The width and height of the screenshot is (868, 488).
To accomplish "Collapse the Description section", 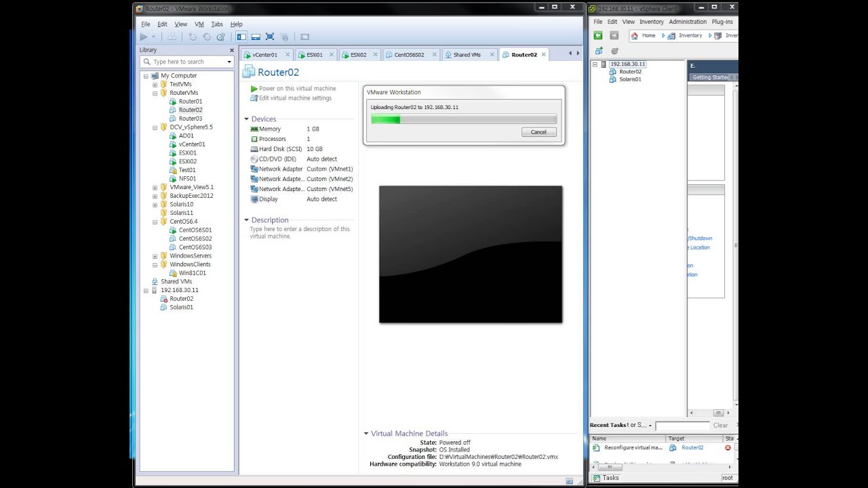I will pyautogui.click(x=247, y=220).
